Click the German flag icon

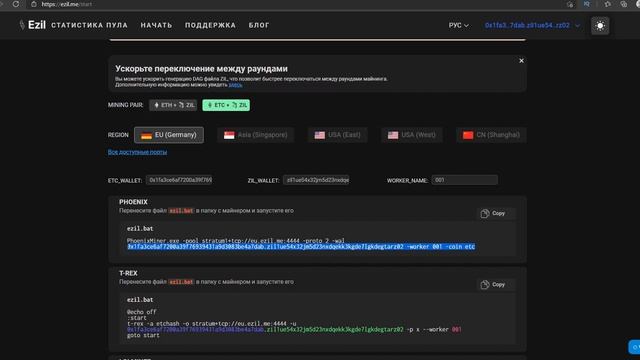point(147,135)
